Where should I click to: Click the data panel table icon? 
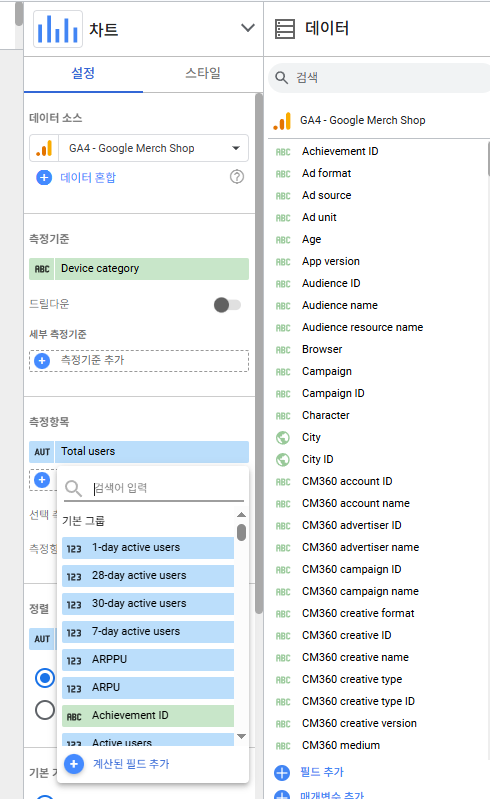point(285,29)
